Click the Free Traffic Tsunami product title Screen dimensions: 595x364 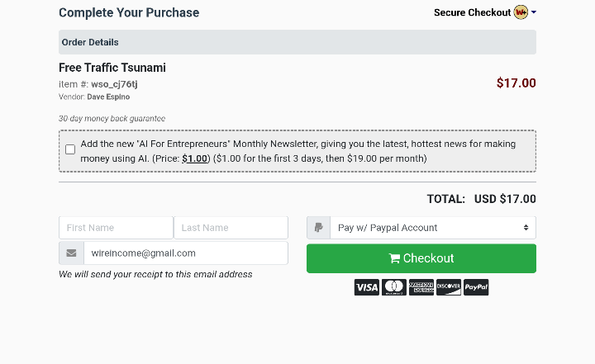[x=112, y=68]
